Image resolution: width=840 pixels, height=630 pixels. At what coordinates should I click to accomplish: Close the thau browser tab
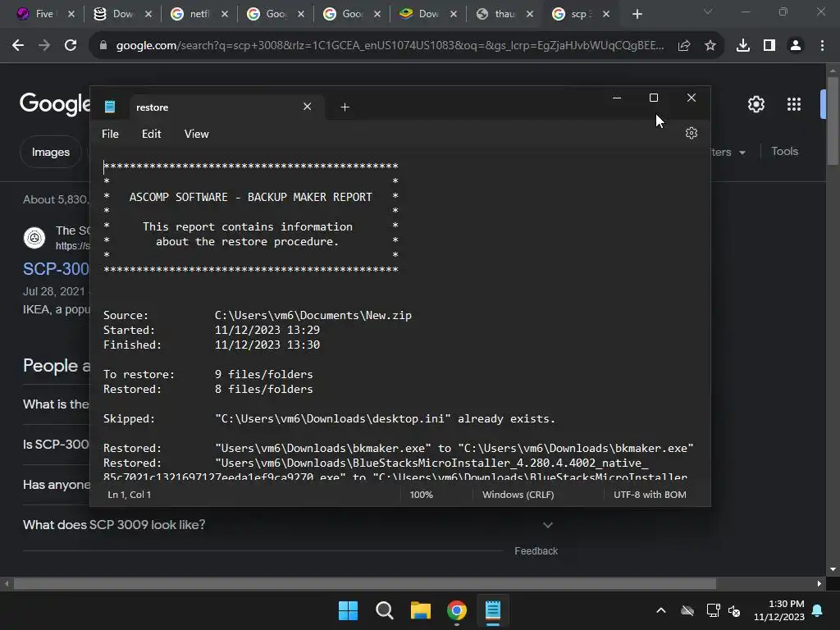click(530, 15)
